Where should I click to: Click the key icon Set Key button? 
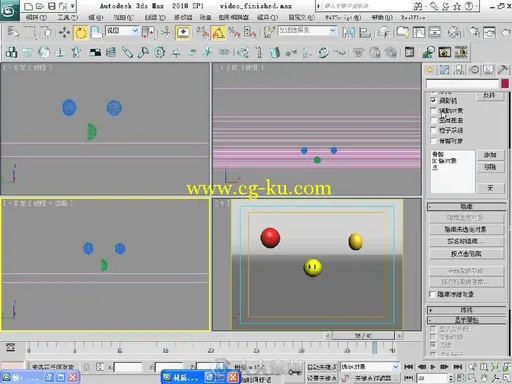pos(294,372)
